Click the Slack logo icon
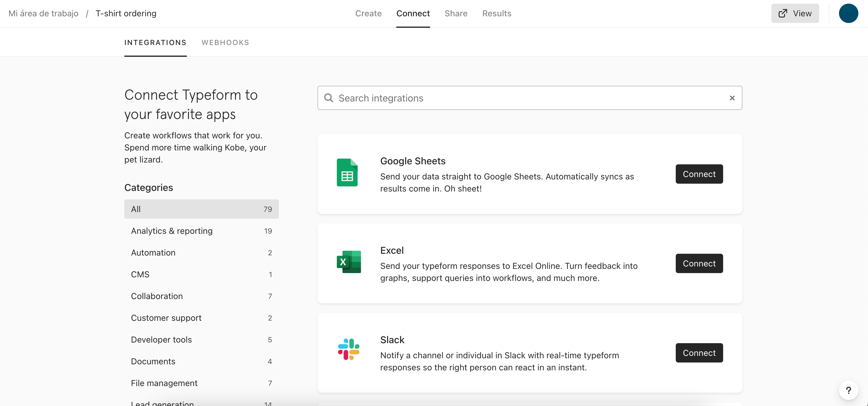The image size is (868, 406). pyautogui.click(x=349, y=349)
